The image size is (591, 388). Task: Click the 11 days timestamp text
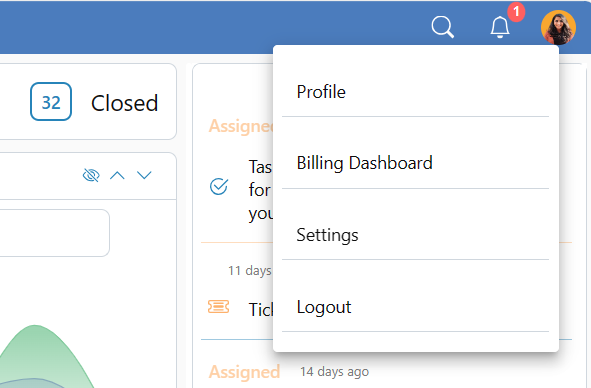(250, 271)
